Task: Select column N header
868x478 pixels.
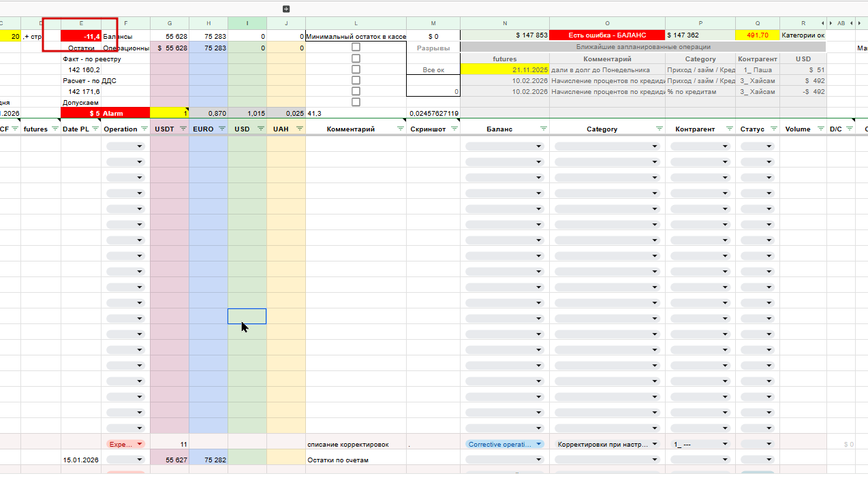Action: [505, 24]
